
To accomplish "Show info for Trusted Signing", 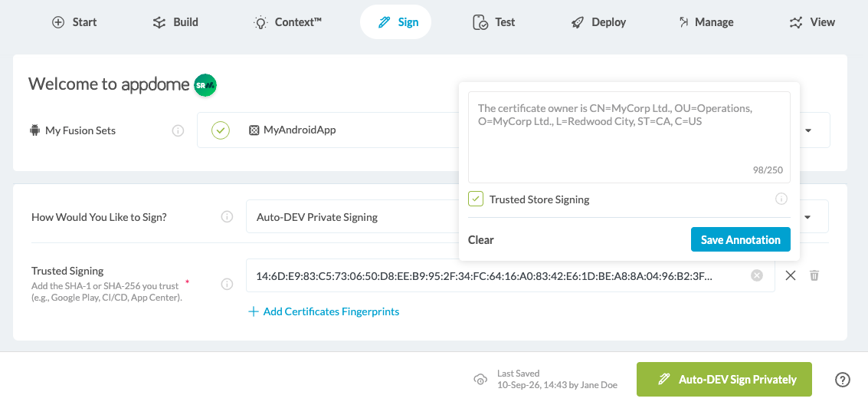I will 227,284.
